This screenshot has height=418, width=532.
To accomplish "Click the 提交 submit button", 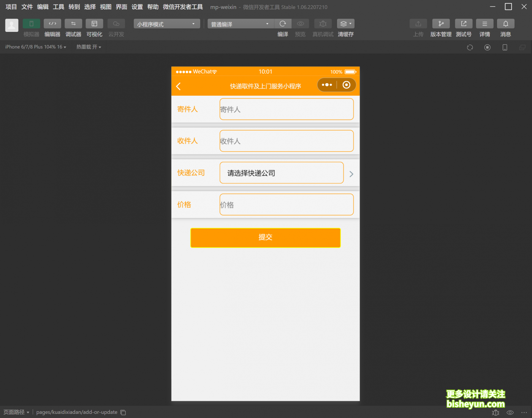I will pos(266,238).
